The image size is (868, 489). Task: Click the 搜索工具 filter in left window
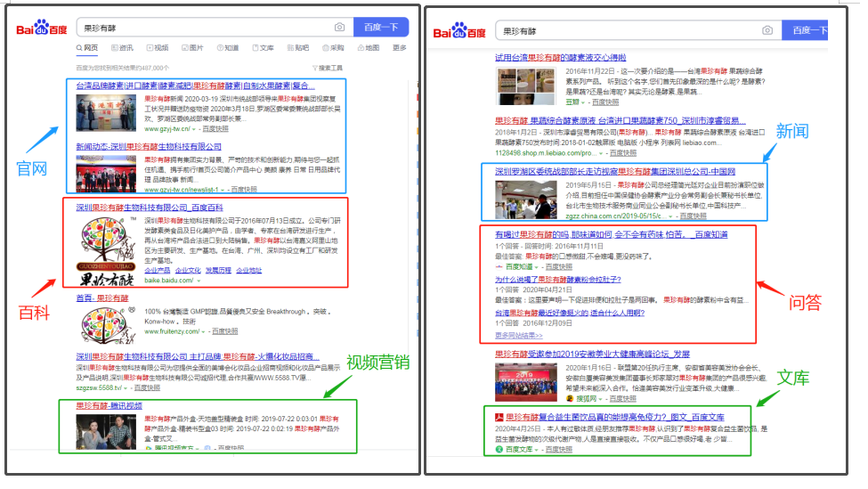(x=328, y=68)
